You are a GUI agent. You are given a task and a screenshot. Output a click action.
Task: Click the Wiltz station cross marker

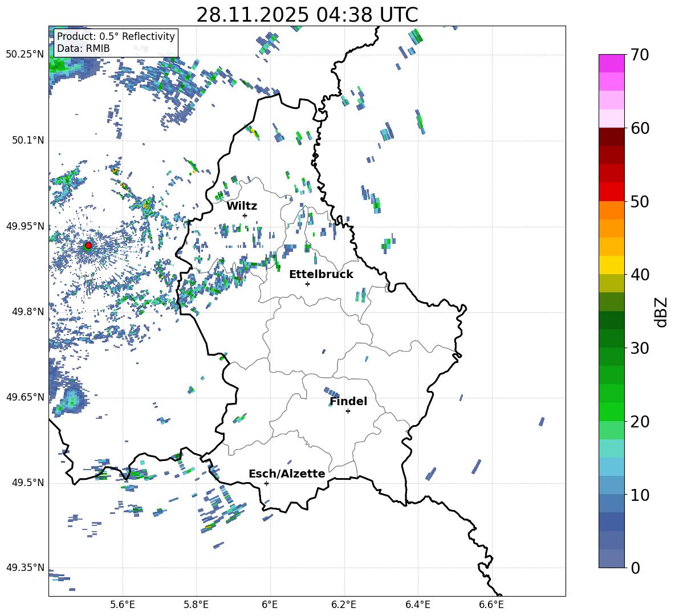tap(245, 215)
